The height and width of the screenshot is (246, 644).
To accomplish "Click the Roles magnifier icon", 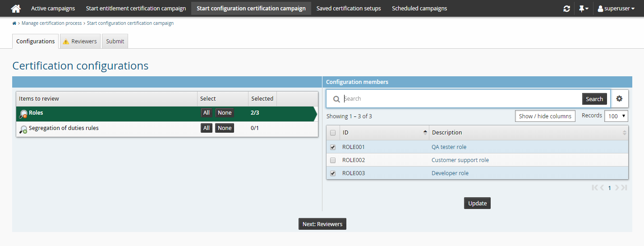I will (23, 114).
